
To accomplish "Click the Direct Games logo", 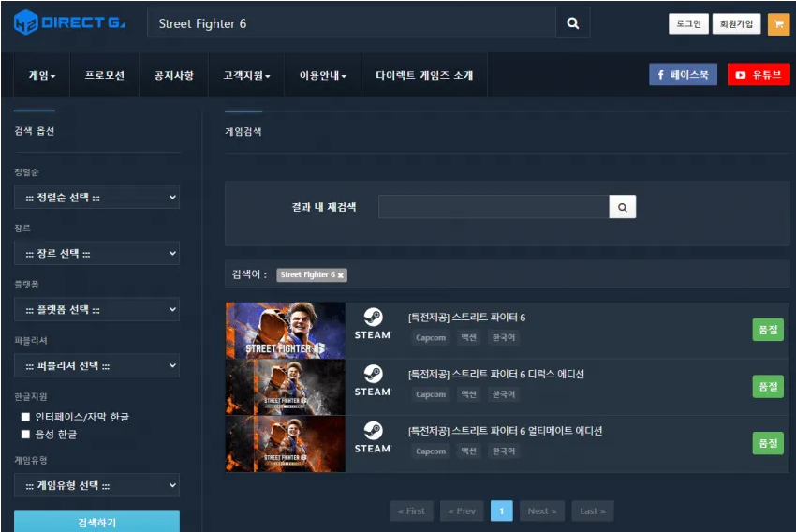I will pyautogui.click(x=70, y=22).
